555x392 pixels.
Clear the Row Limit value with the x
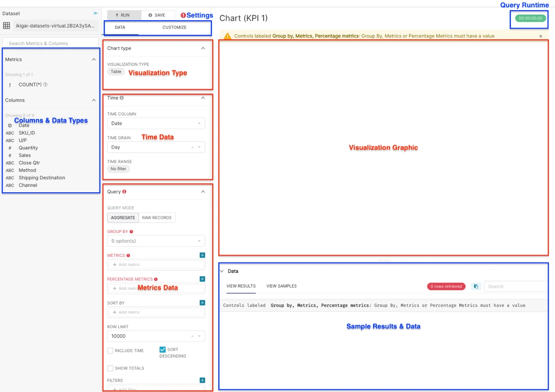[x=192, y=337]
